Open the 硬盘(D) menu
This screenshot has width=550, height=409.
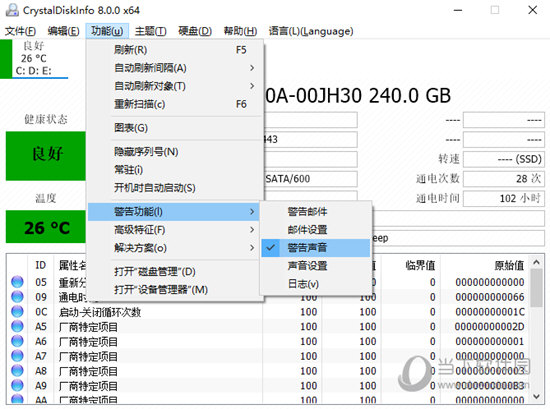coord(195,31)
